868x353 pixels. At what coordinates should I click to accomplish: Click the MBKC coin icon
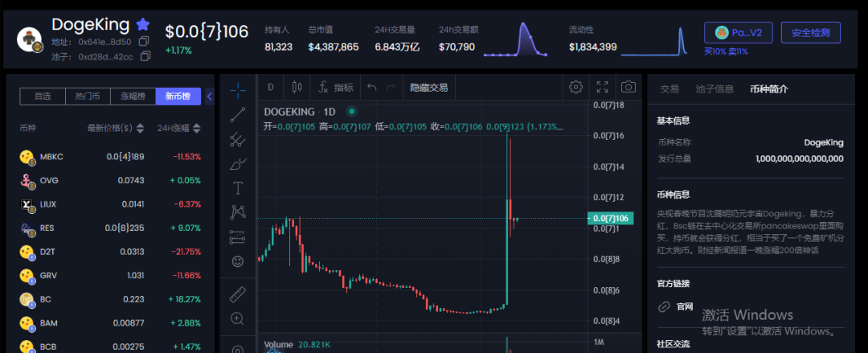[x=27, y=158]
